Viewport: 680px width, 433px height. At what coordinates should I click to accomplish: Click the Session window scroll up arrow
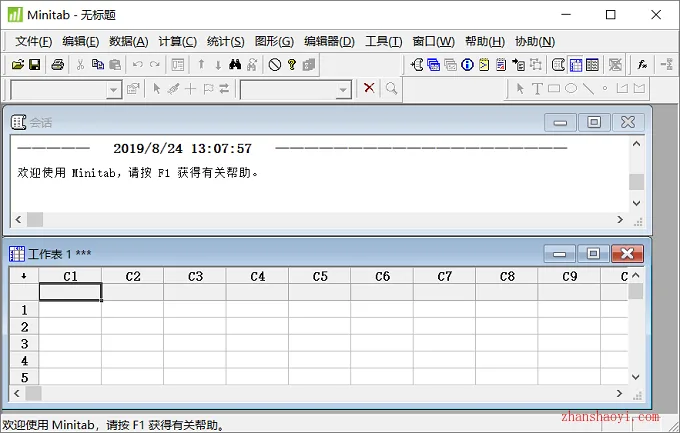pyautogui.click(x=636, y=144)
